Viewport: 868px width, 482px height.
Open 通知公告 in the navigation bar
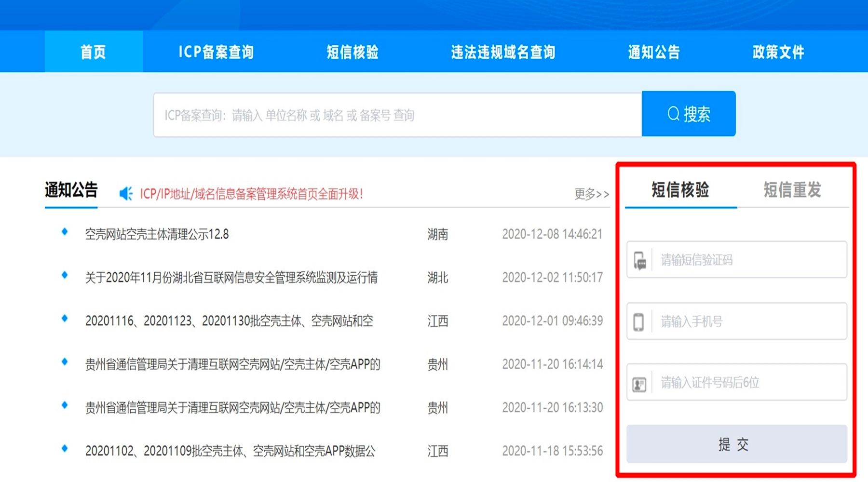[654, 52]
